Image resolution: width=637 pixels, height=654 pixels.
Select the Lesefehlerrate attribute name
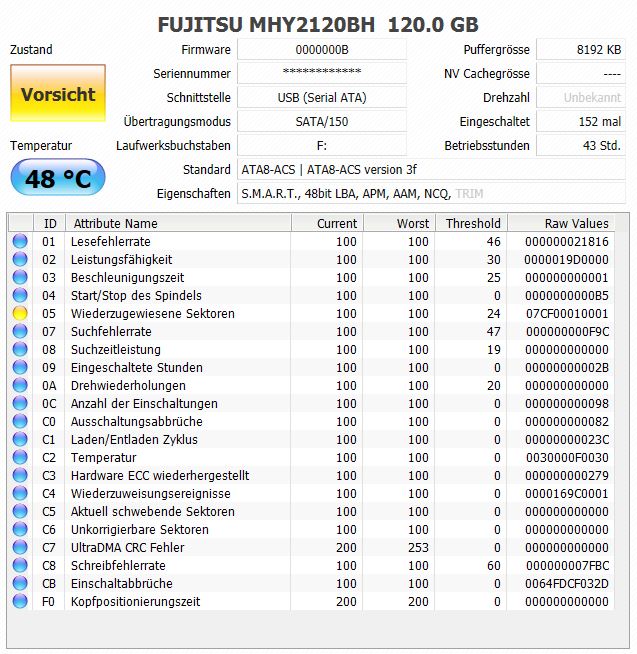(111, 241)
